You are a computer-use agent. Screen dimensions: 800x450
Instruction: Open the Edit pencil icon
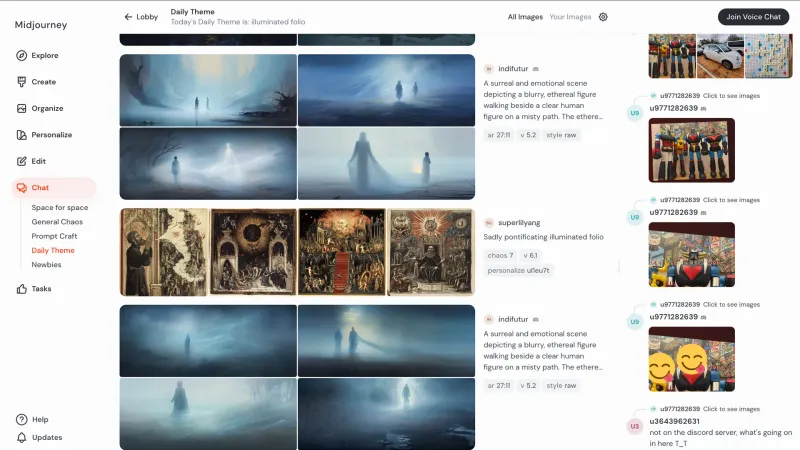pyautogui.click(x=21, y=161)
